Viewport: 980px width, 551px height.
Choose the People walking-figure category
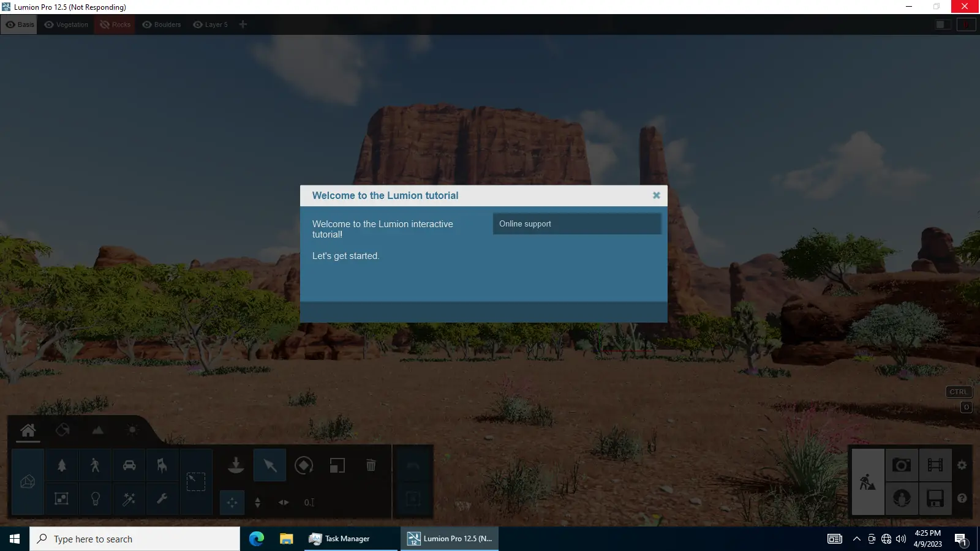pos(95,465)
